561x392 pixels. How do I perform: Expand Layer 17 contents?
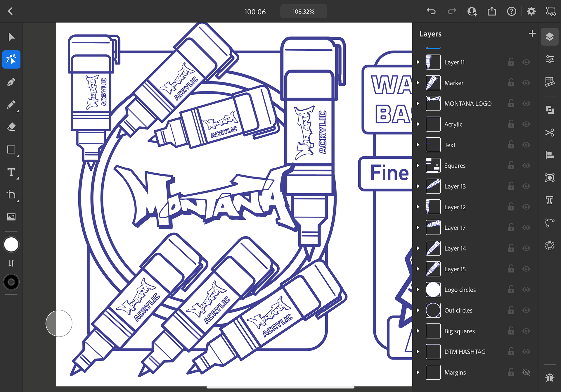pyautogui.click(x=418, y=227)
